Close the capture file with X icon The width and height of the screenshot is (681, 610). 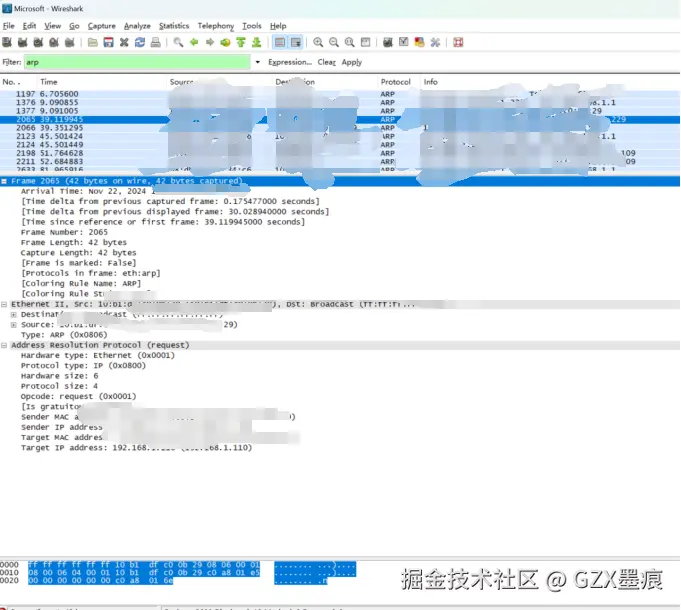124,42
